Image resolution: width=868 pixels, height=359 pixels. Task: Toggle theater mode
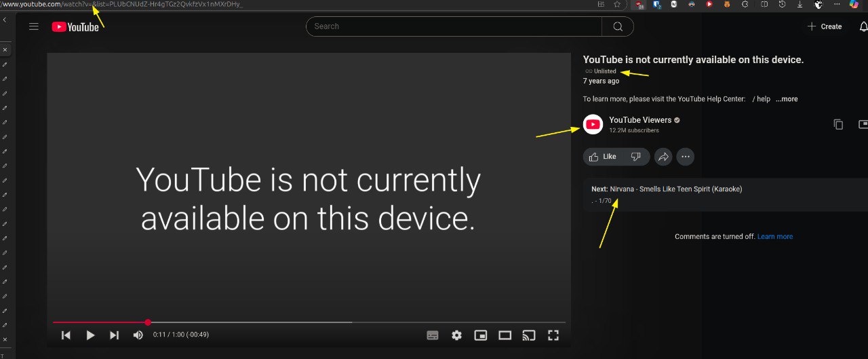[x=505, y=335]
